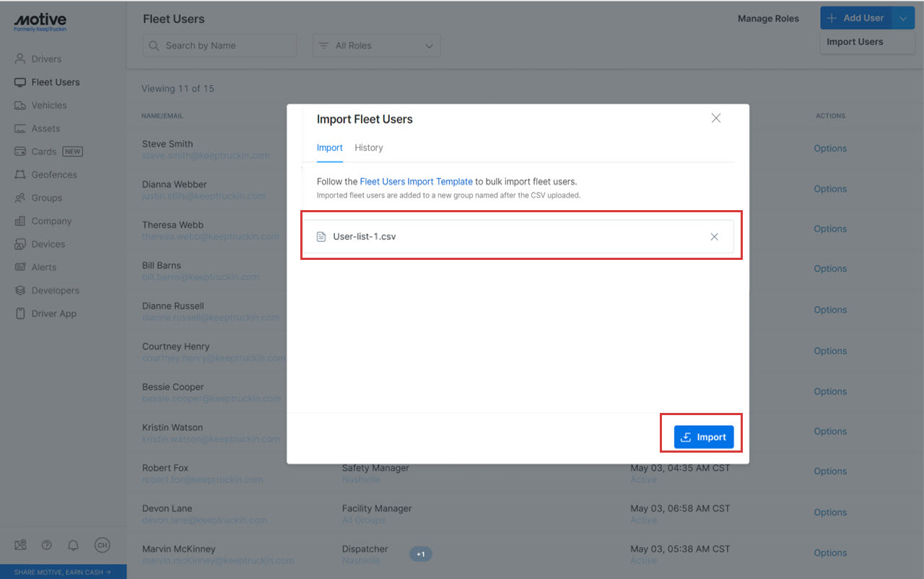Click the blue Import button
This screenshot has width=924, height=579.
[x=704, y=437]
